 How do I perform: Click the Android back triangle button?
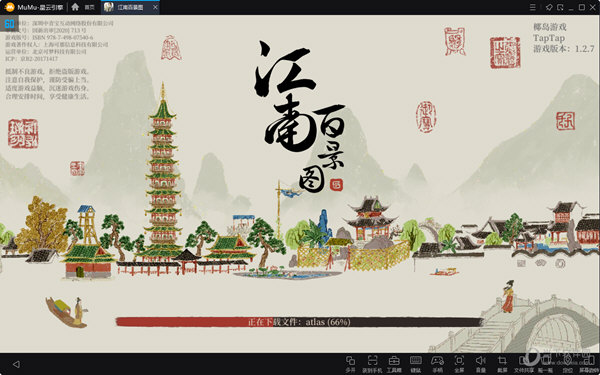pyautogui.click(x=16, y=364)
